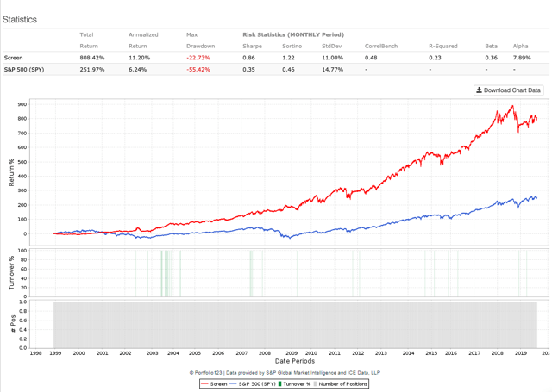Image resolution: width=552 pixels, height=392 pixels.
Task: Click the Risk Statistics (MONTHLY Period) header
Action: tap(293, 34)
